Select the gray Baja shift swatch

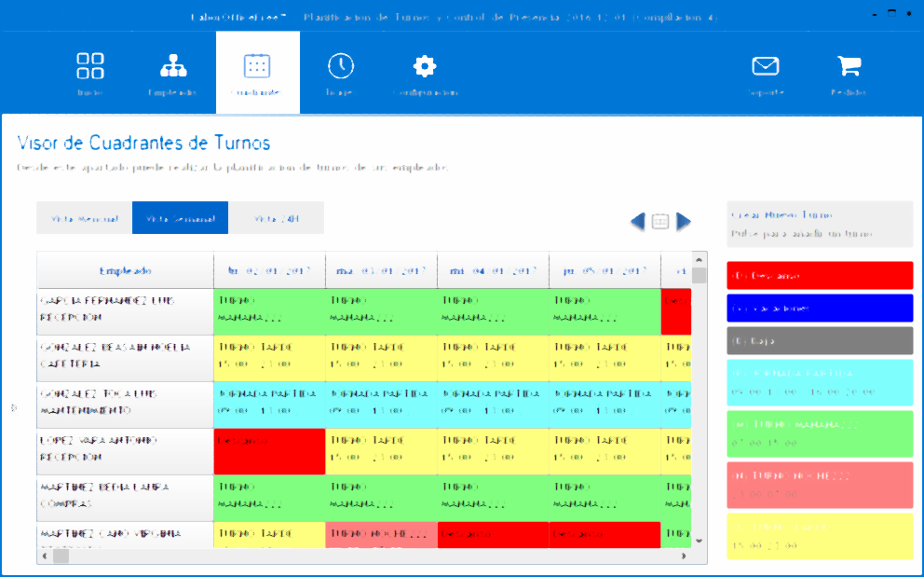coord(820,341)
